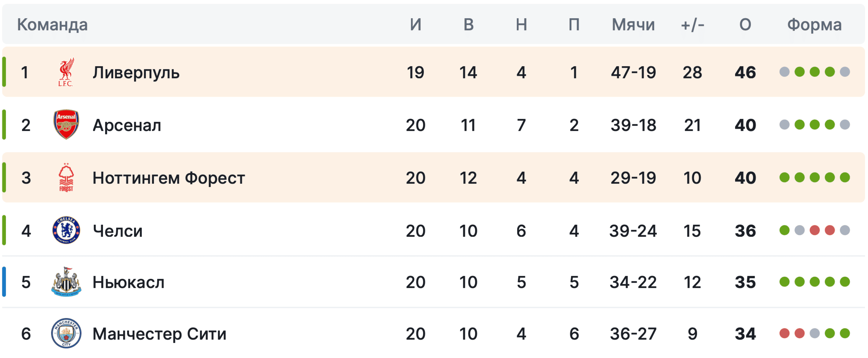This screenshot has height=358, width=868.
Task: Open the Арсенал team link
Action: point(127,125)
